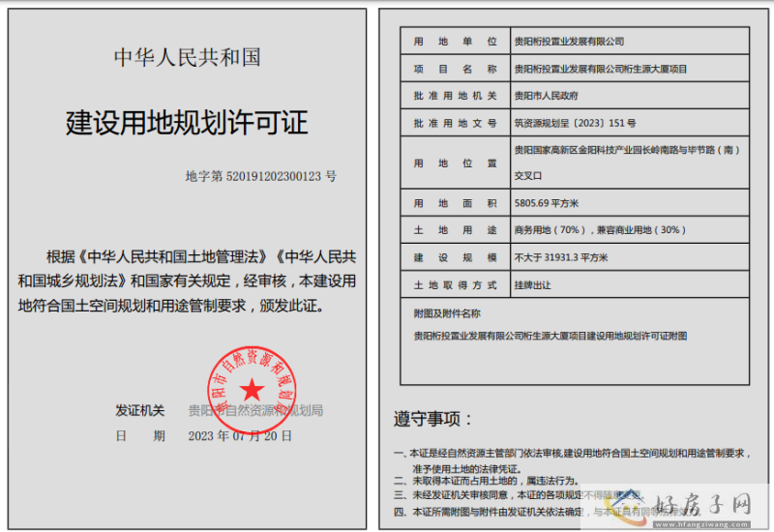Click the table label '建设规模'
This screenshot has height=532, width=774.
pyautogui.click(x=455, y=257)
